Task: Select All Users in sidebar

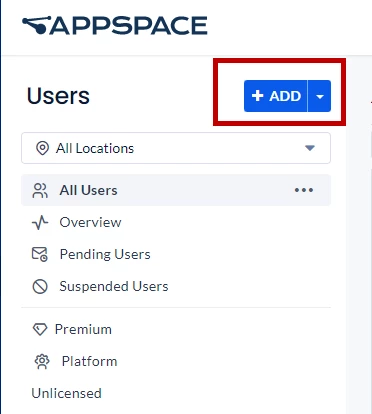Action: (x=176, y=190)
